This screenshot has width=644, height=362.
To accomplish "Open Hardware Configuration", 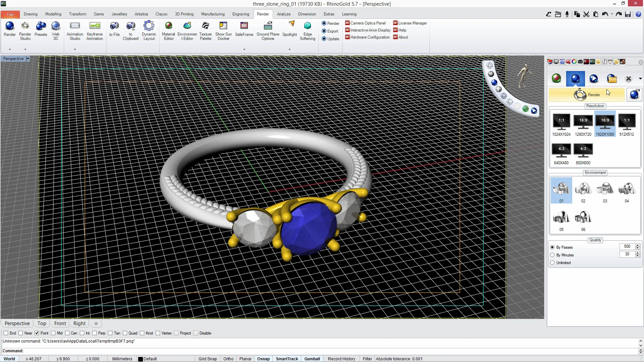I will pos(368,37).
